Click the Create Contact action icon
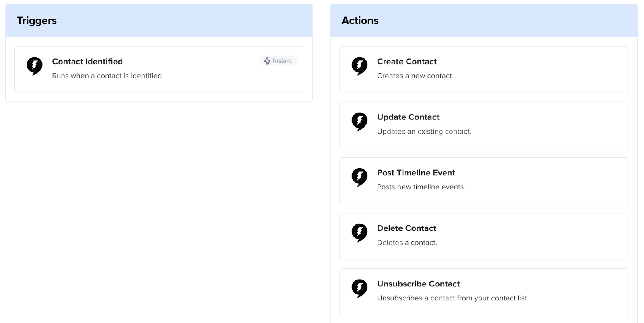The height and width of the screenshot is (323, 644). point(359,66)
